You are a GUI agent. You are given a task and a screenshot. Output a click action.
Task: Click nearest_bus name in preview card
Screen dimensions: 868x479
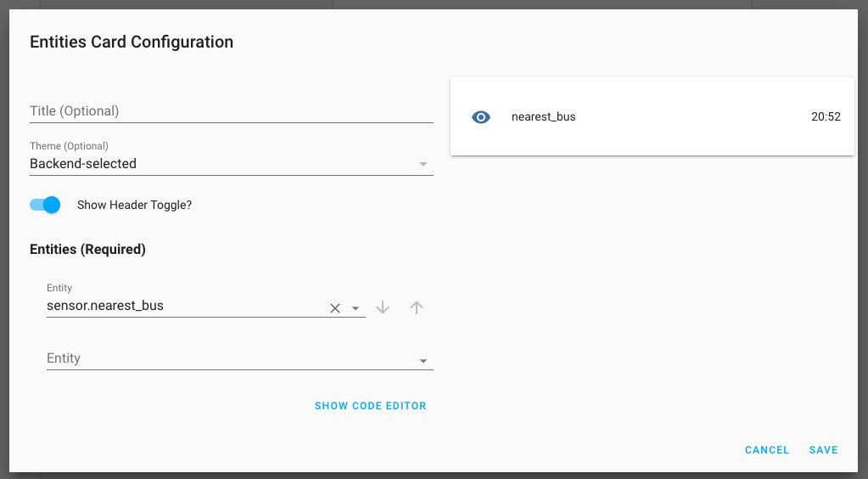coord(543,117)
